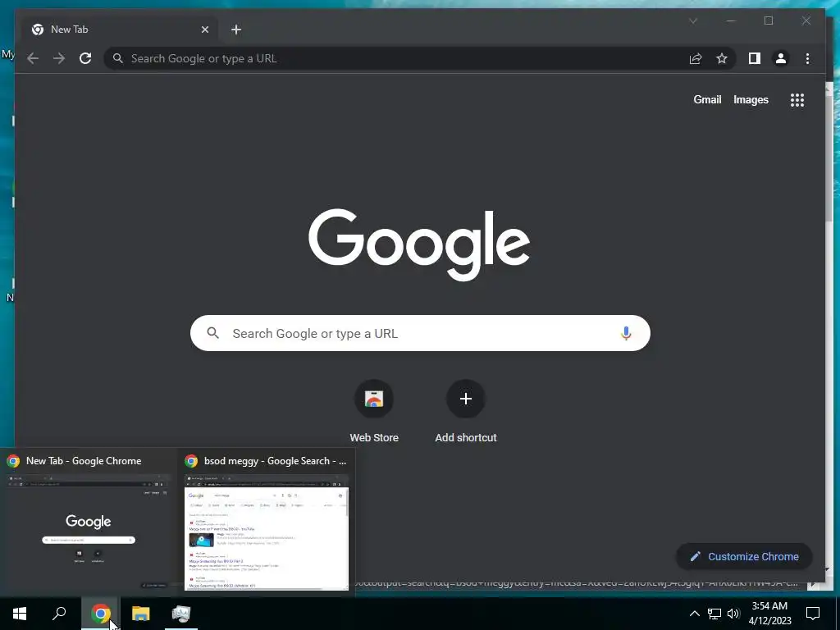The height and width of the screenshot is (630, 840).
Task: Open the taskbar search magnifier
Action: pos(59,614)
